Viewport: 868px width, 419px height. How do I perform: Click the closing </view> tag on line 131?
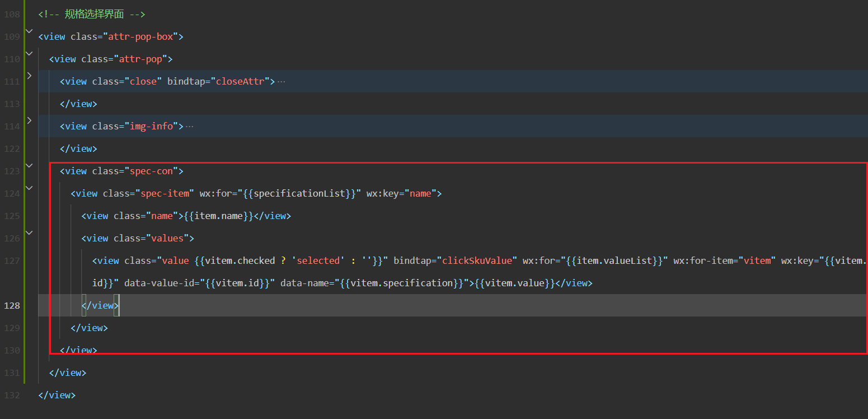[68, 373]
